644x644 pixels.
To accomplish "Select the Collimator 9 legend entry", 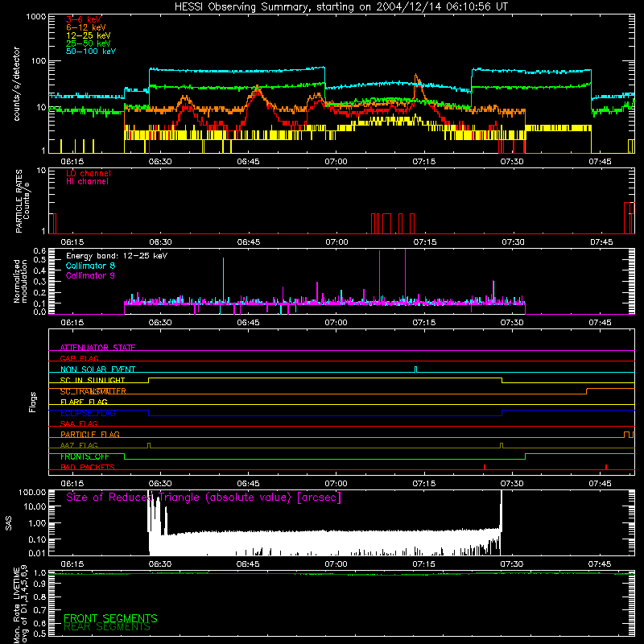I will click(90, 275).
